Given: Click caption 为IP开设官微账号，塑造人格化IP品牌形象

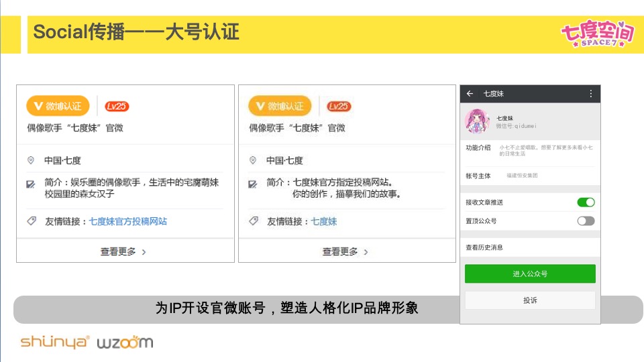Looking at the screenshot, I should tap(286, 308).
